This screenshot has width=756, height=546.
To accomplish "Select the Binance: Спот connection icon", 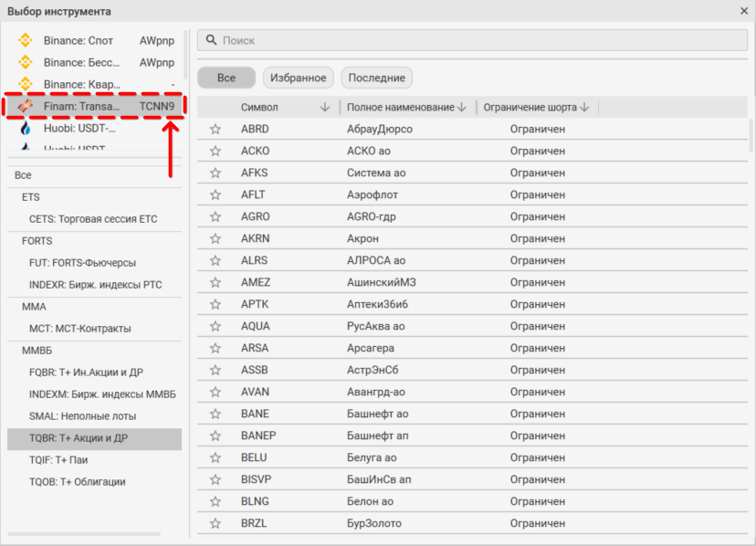I will (25, 40).
